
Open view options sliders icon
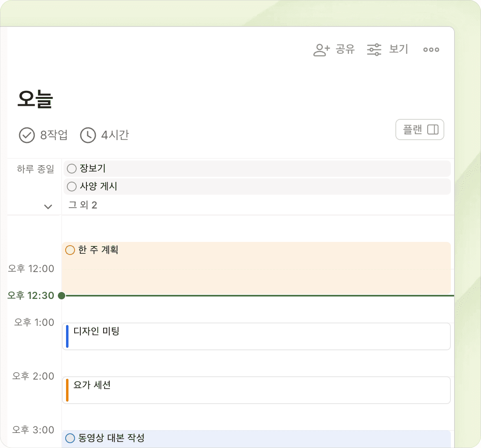point(374,50)
